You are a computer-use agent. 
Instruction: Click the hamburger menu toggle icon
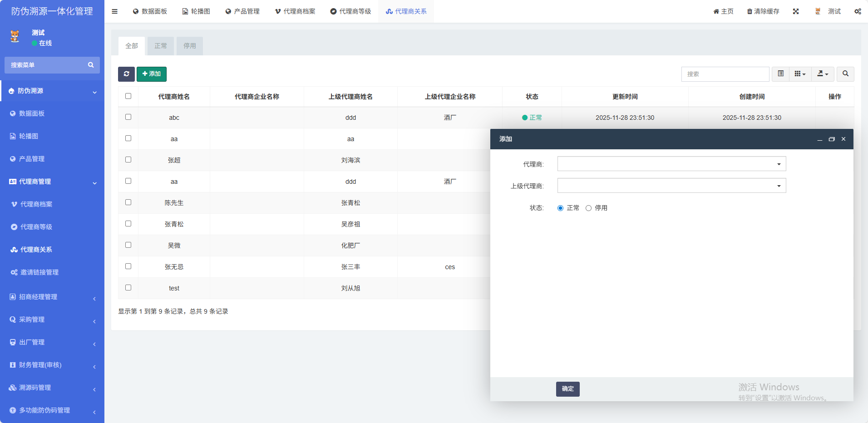[114, 11]
